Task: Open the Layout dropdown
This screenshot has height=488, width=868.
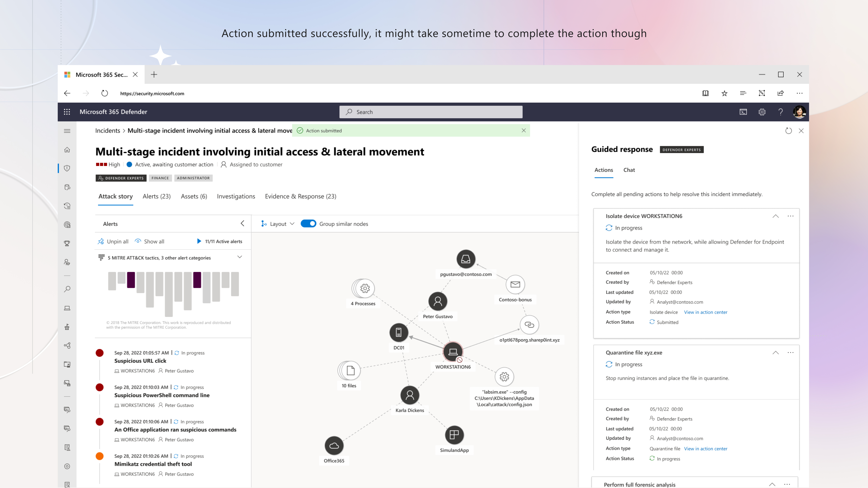Action: (278, 224)
